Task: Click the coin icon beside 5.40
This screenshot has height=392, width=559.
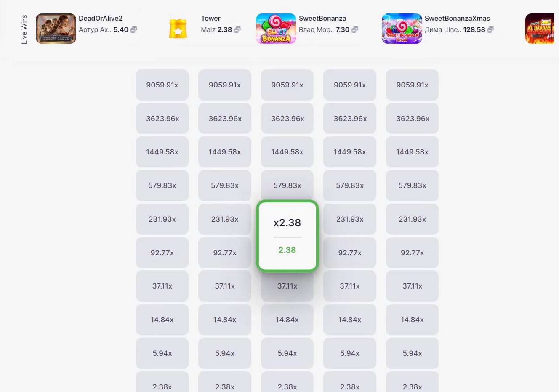Action: pyautogui.click(x=134, y=30)
